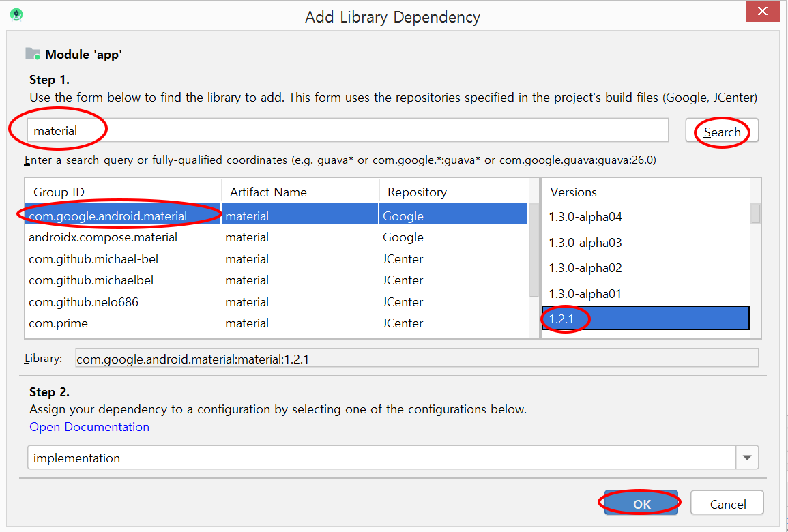Choose version 1.2.1
The height and width of the screenshot is (532, 788).
coord(646,319)
